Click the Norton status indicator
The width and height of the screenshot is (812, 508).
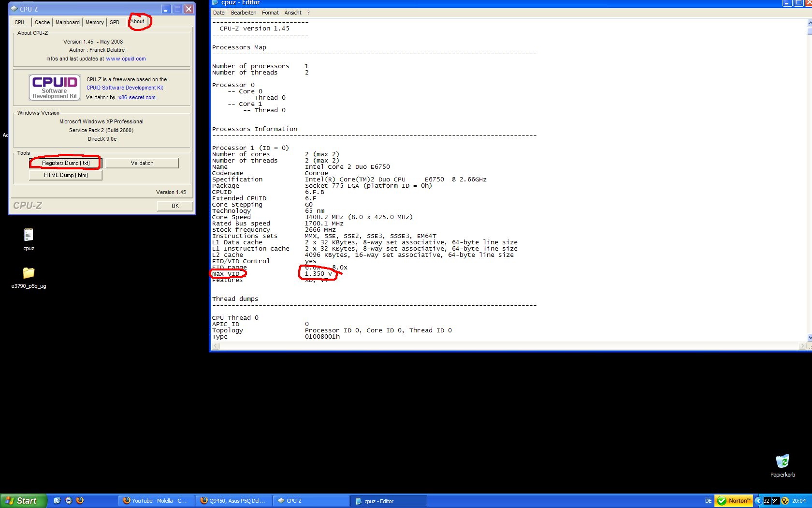[x=734, y=501]
